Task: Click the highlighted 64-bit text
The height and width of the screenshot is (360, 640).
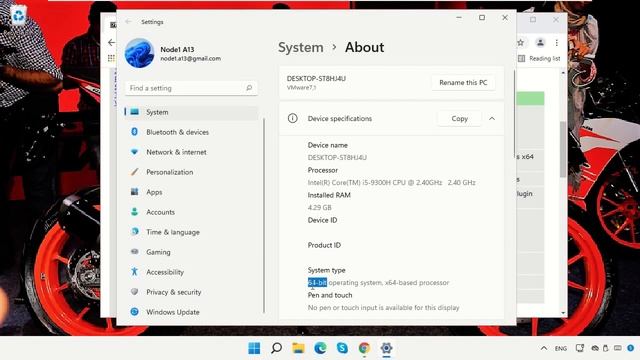Action: pyautogui.click(x=317, y=282)
